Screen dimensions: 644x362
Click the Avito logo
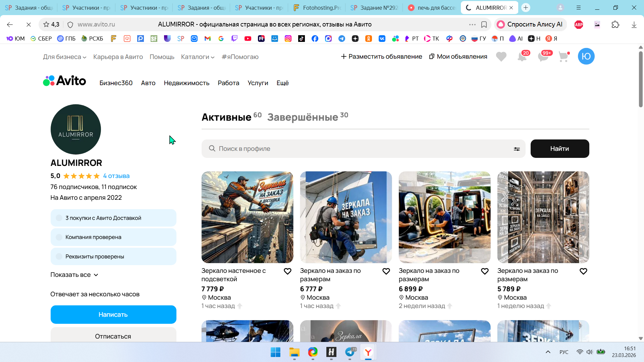(x=64, y=81)
